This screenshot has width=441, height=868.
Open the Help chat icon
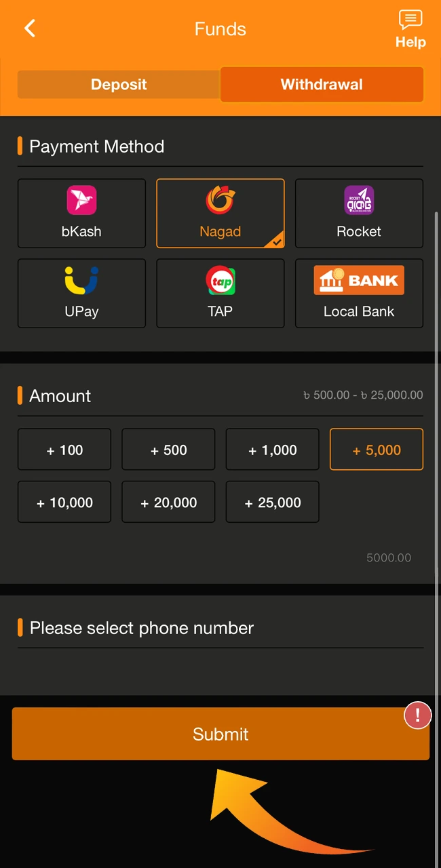410,20
